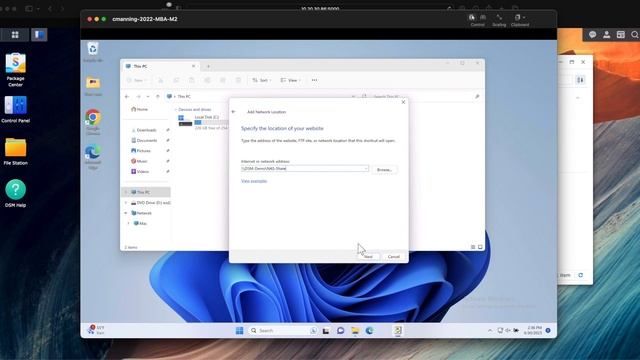This screenshot has height=360, width=640.
Task: Toggle Control mode in the Screen Sharing toolbar
Action: point(477,20)
